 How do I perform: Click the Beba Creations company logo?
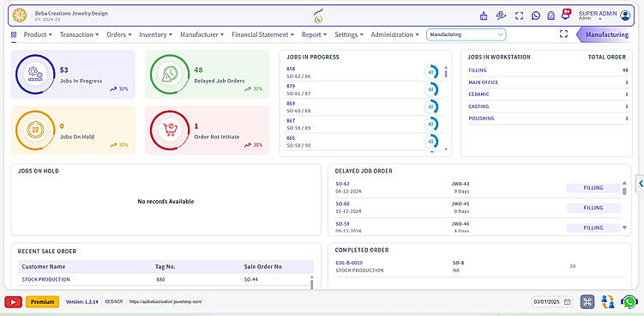20,15
